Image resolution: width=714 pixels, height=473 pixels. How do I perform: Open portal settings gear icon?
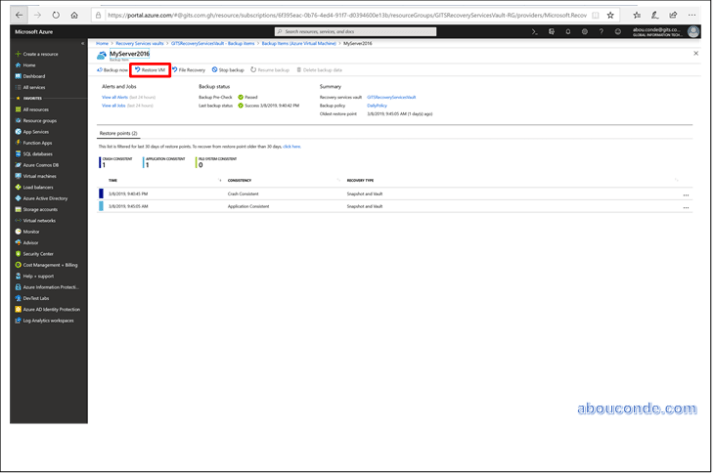point(583,32)
